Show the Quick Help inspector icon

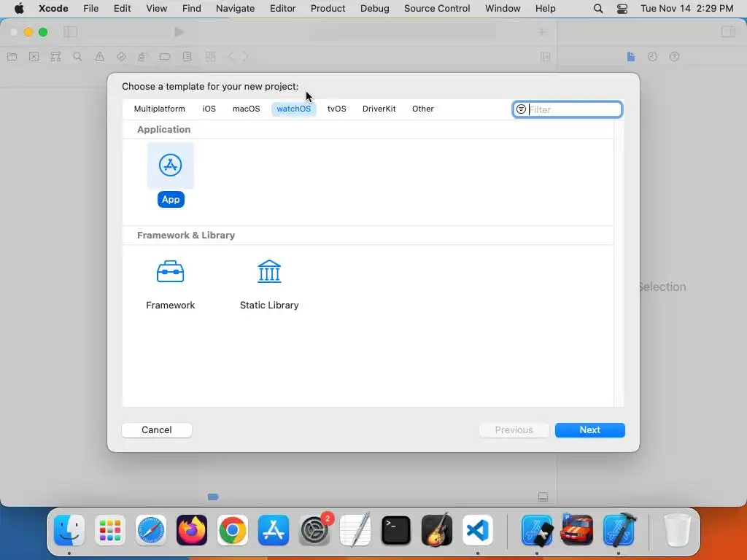point(674,57)
